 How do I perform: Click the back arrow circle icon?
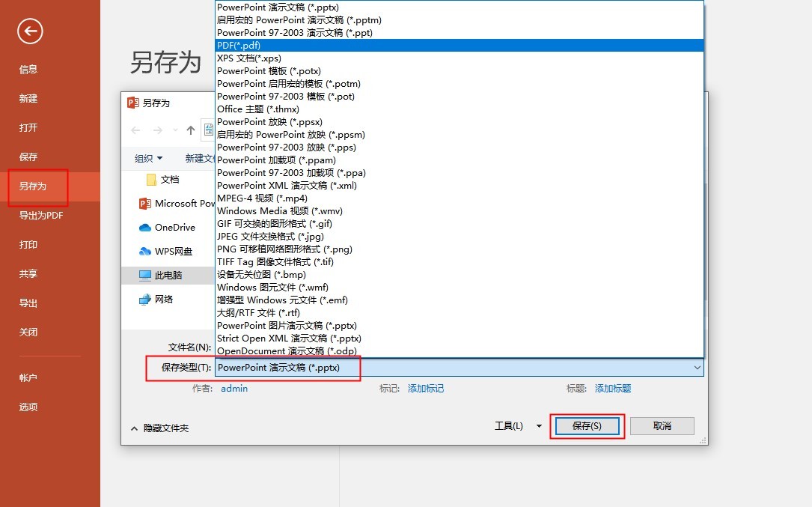pos(30,31)
